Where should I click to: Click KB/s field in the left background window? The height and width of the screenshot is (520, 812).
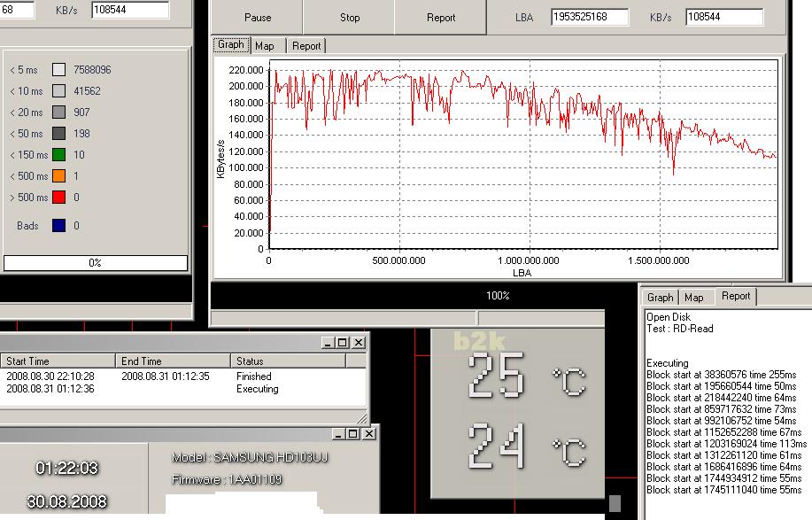pyautogui.click(x=130, y=10)
